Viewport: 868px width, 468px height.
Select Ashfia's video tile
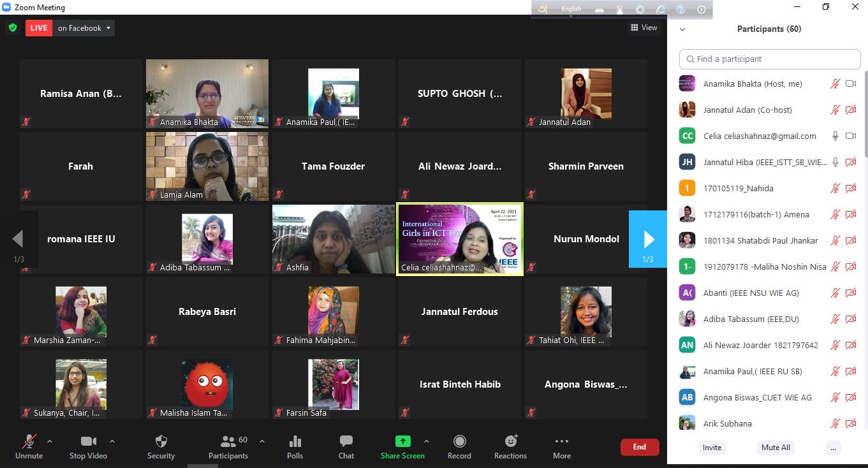click(334, 239)
